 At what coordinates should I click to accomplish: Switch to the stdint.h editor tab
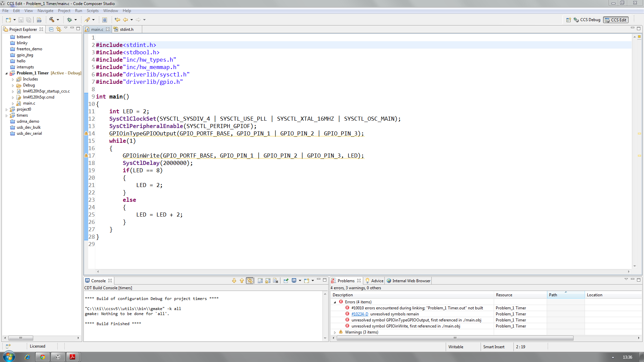(126, 29)
